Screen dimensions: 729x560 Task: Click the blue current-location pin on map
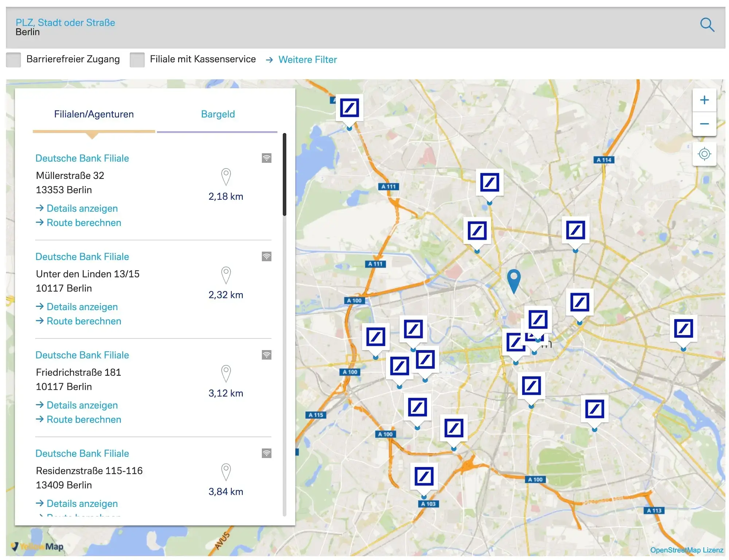[x=514, y=281]
